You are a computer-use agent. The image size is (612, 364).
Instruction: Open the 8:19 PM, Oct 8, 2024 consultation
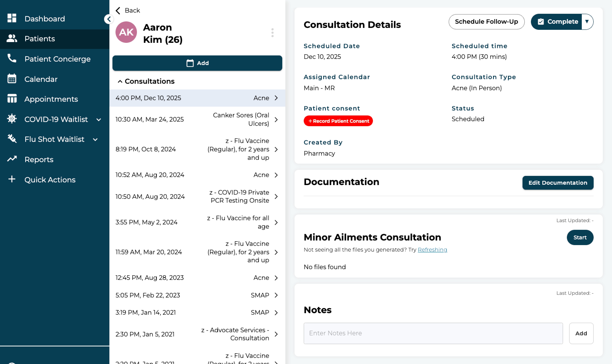[x=197, y=149]
